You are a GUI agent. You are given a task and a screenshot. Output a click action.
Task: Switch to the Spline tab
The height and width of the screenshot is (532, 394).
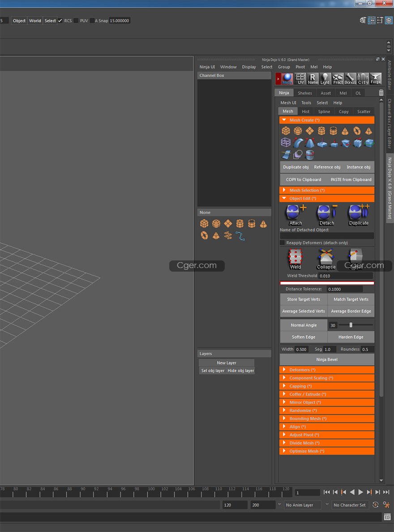[324, 111]
